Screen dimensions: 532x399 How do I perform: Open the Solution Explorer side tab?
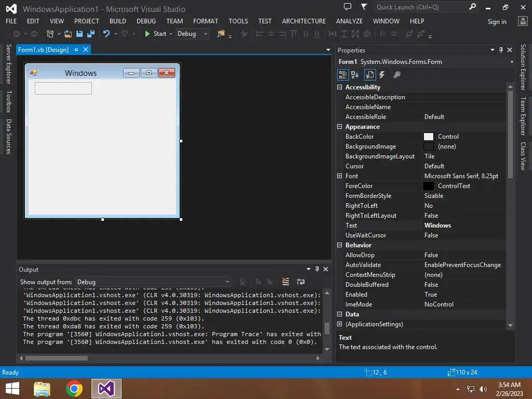(523, 67)
